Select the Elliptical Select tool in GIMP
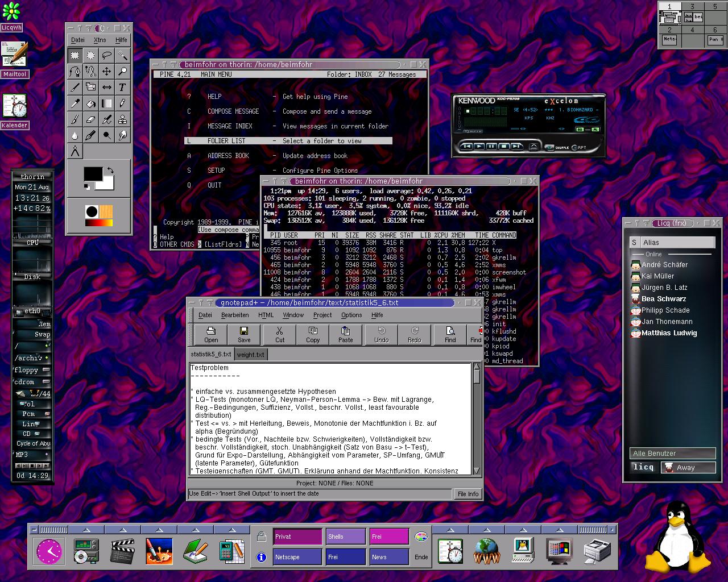The width and height of the screenshot is (728, 582). coord(90,55)
